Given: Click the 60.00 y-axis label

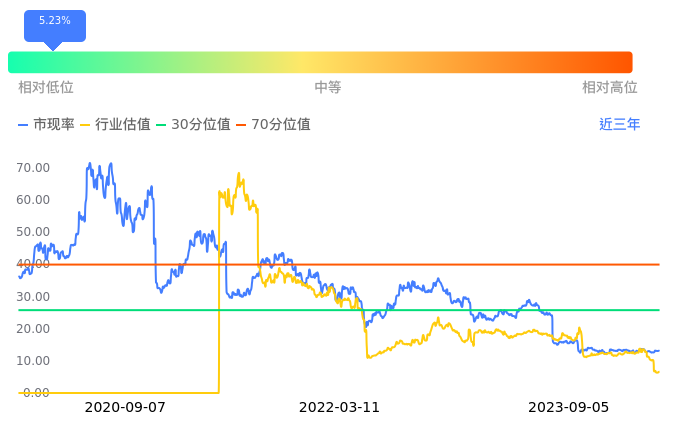Looking at the screenshot, I should pyautogui.click(x=33, y=200).
